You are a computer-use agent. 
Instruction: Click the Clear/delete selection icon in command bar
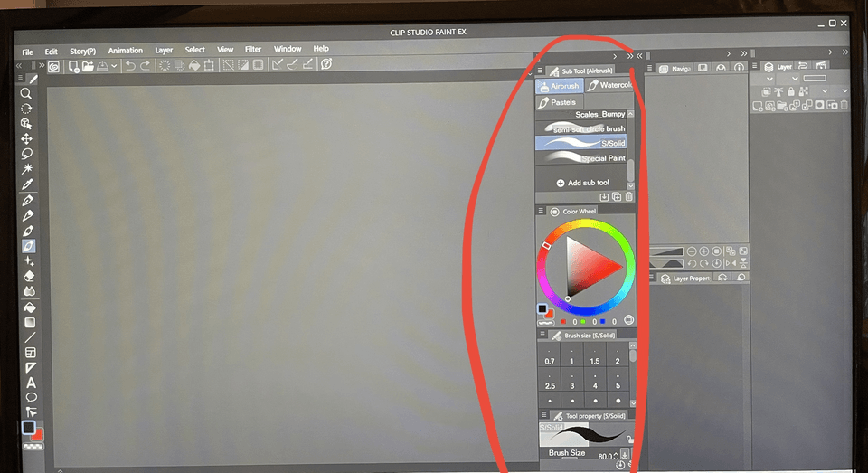165,65
